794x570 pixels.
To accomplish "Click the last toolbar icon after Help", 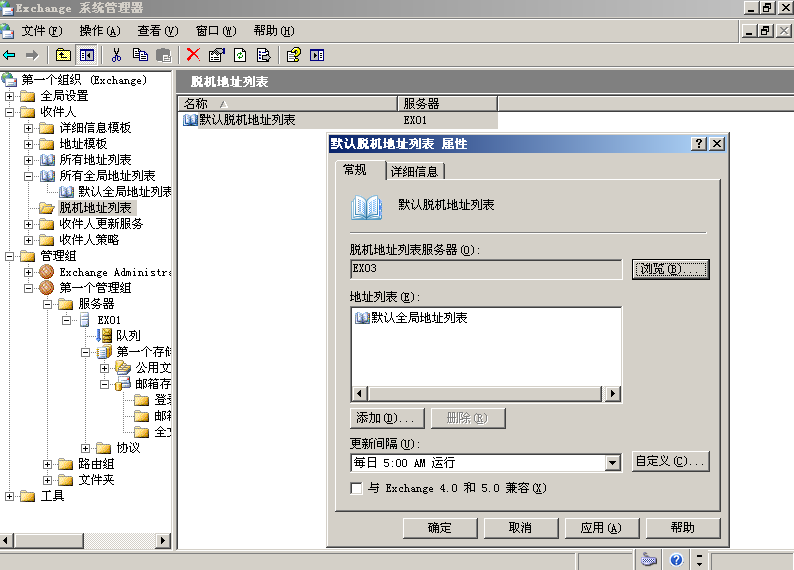I will 317,55.
